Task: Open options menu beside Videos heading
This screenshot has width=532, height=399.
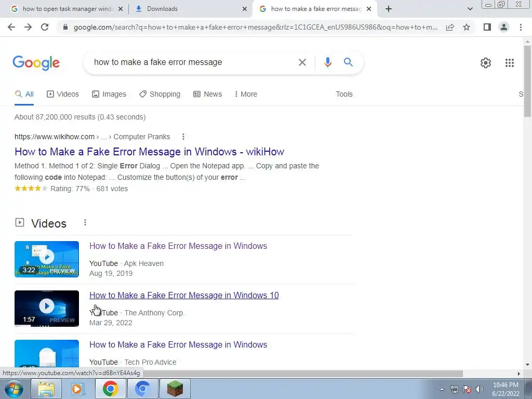Action: click(x=85, y=222)
